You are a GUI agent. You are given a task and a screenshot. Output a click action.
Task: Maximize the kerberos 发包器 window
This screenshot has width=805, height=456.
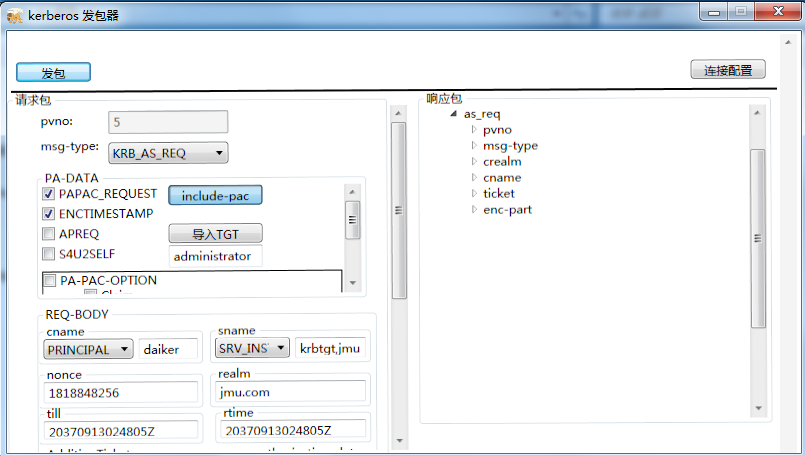click(741, 12)
